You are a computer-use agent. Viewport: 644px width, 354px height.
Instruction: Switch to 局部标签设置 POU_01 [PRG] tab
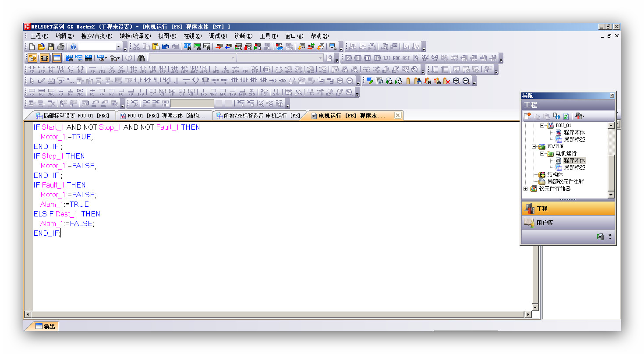coord(72,116)
